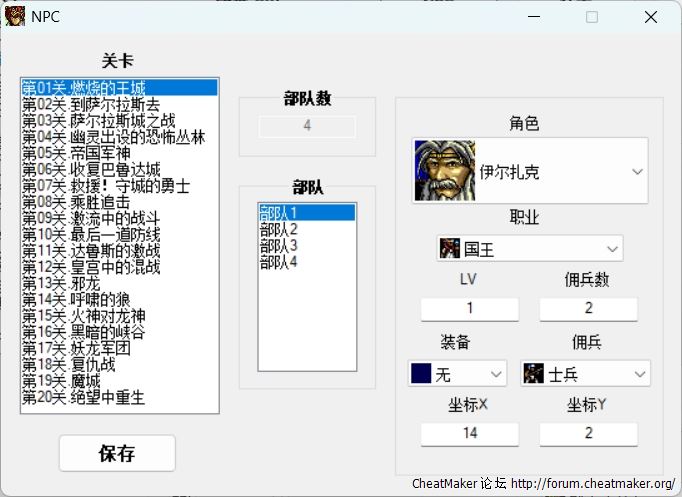Click the 坐标X coordinate field
The image size is (682, 497).
click(x=469, y=433)
